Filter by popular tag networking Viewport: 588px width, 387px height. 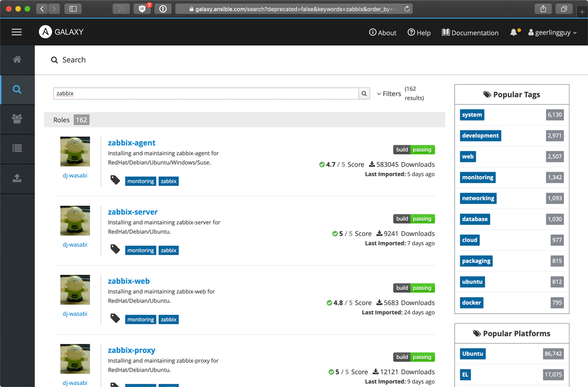click(478, 198)
